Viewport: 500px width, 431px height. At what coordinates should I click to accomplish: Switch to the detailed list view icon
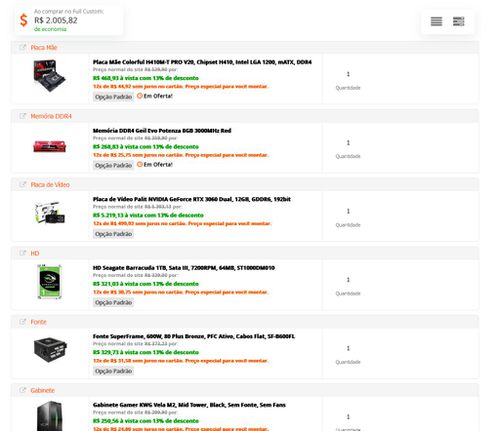click(x=459, y=22)
